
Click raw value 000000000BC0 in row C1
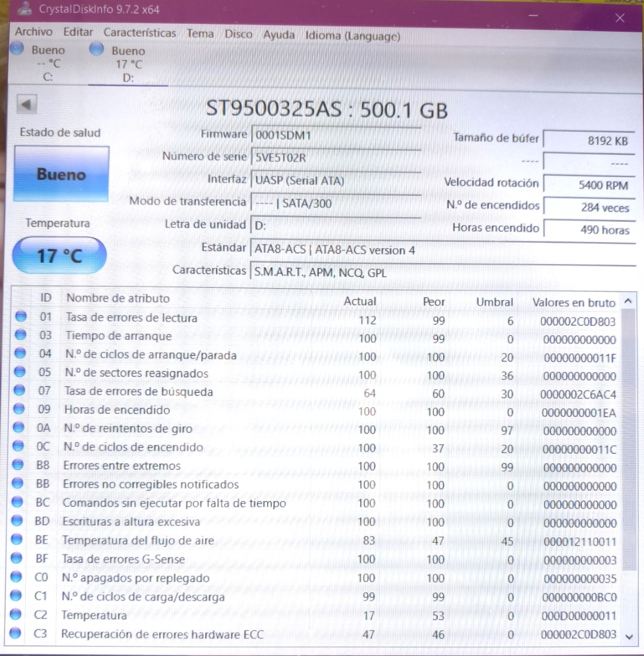point(580,598)
